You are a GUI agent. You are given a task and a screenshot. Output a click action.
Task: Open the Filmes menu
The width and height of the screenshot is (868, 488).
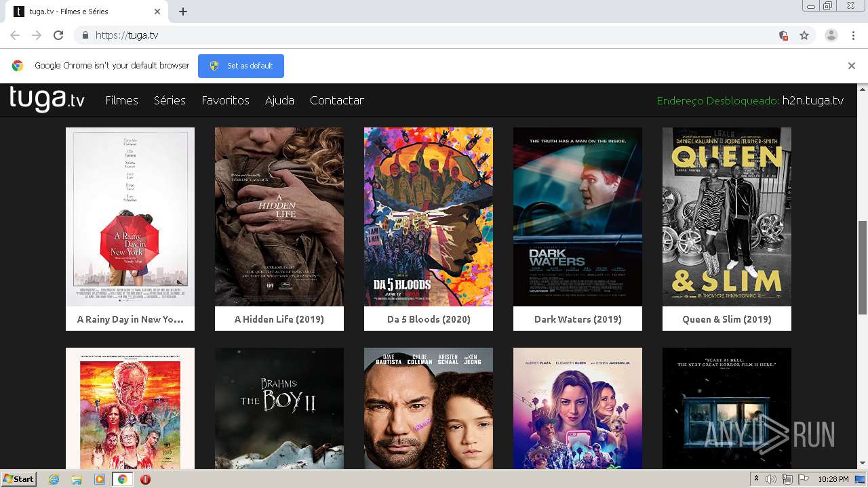pyautogui.click(x=121, y=100)
